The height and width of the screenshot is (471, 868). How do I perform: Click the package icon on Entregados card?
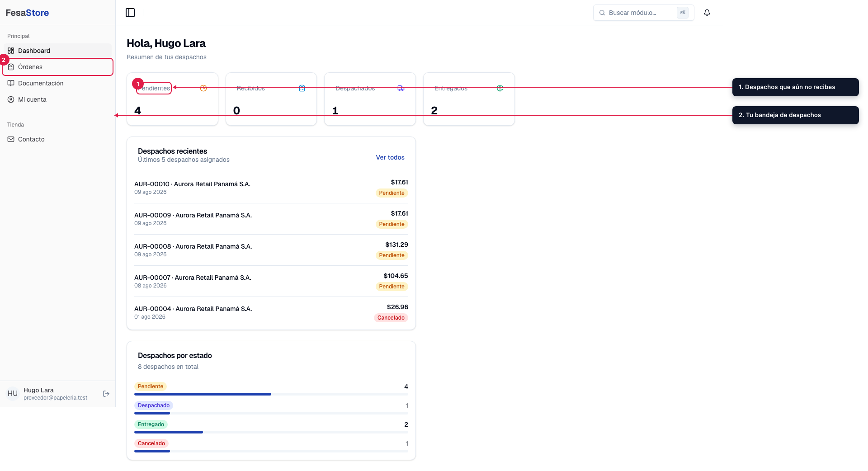pos(500,88)
